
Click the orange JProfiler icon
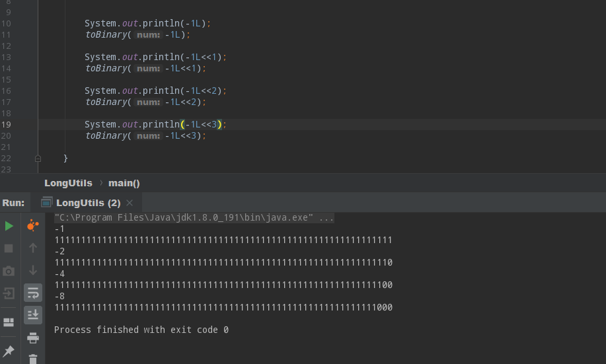(32, 226)
